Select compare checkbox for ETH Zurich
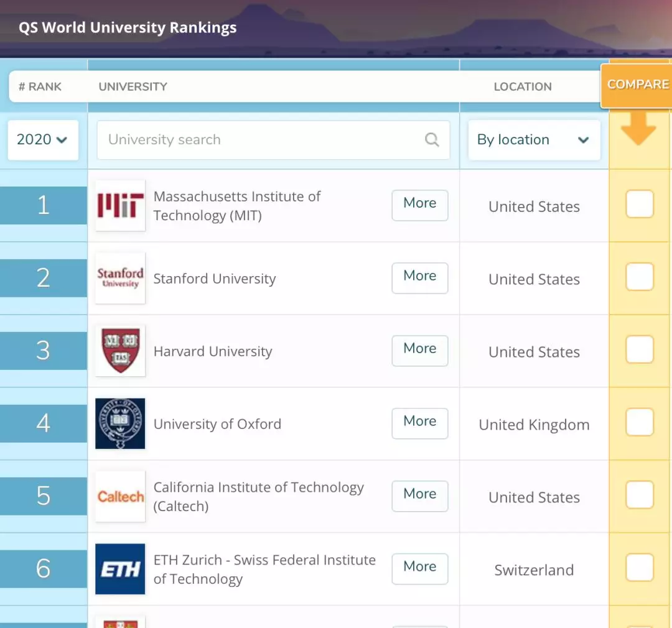Image resolution: width=672 pixels, height=628 pixels. coord(640,568)
